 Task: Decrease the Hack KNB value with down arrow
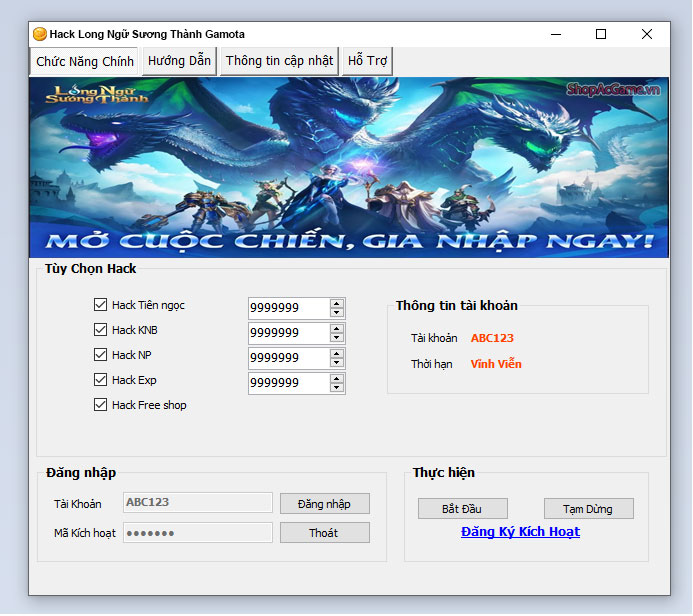[337, 338]
